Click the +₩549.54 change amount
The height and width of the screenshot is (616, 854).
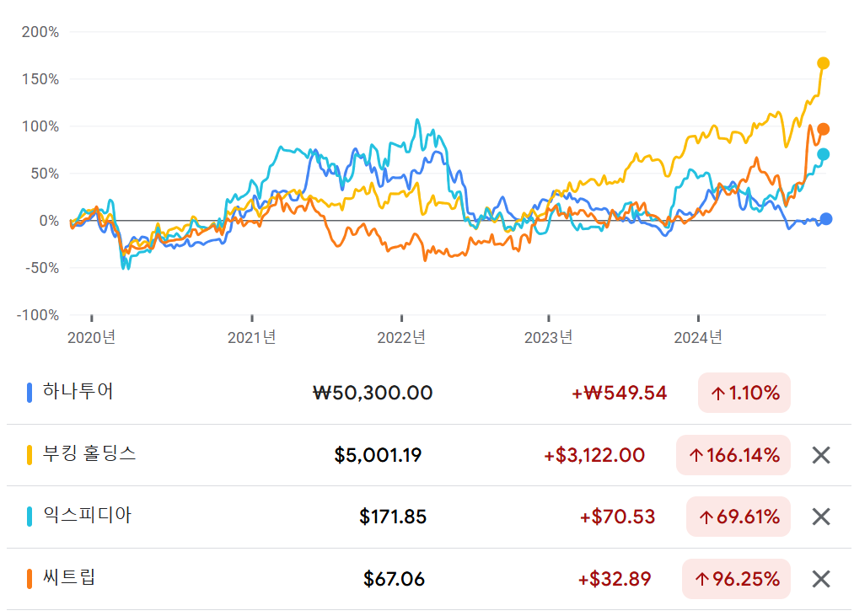coord(620,393)
